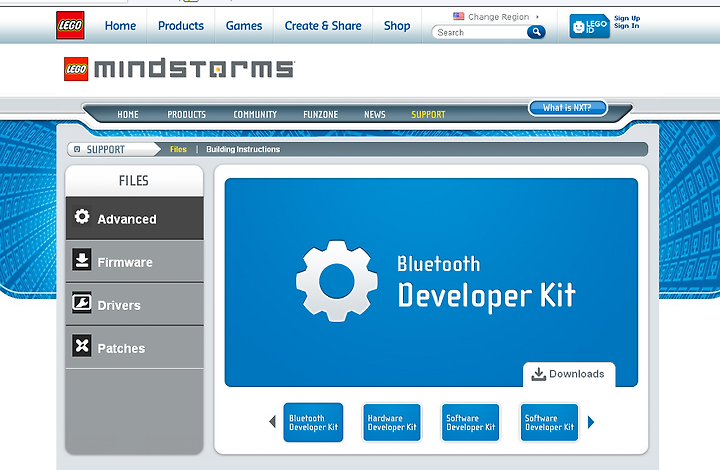Click the Advanced gear icon in sidebar
Image resolution: width=720 pixels, height=470 pixels.
coord(82,217)
